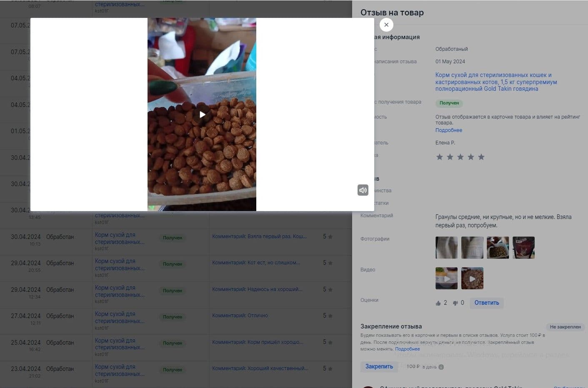Image resolution: width=588 pixels, height=388 pixels.
Task: Click the Закрепление отзыва heading
Action: [x=391, y=326]
